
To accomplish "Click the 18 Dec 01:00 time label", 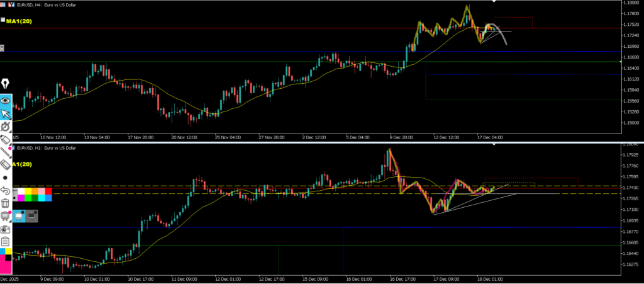I will coord(490,279).
